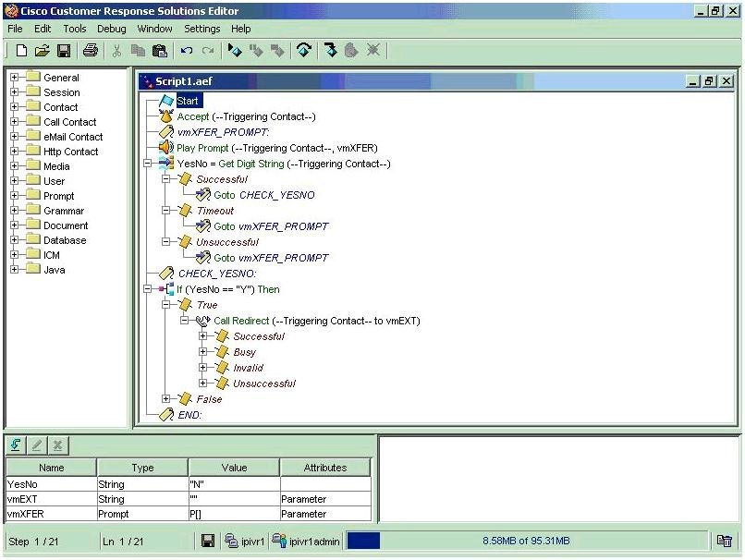Expand the Invalid branch of Call Redirect
The image size is (745, 560).
pos(202,367)
